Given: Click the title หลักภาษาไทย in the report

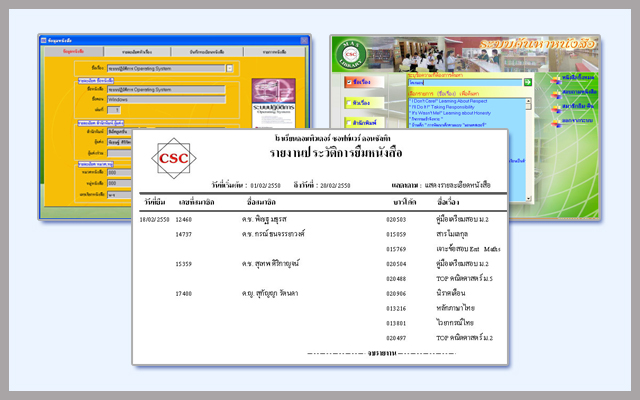Looking at the screenshot, I should 455,308.
